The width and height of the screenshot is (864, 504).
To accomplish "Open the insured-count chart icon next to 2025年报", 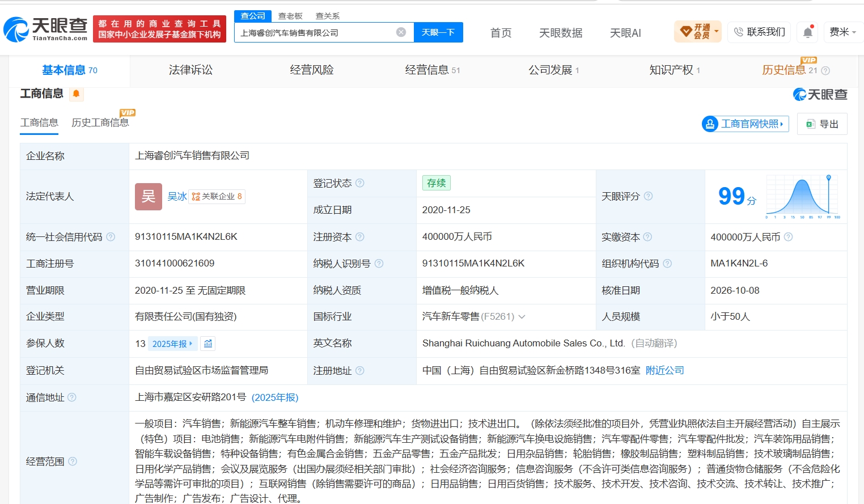I will click(208, 344).
